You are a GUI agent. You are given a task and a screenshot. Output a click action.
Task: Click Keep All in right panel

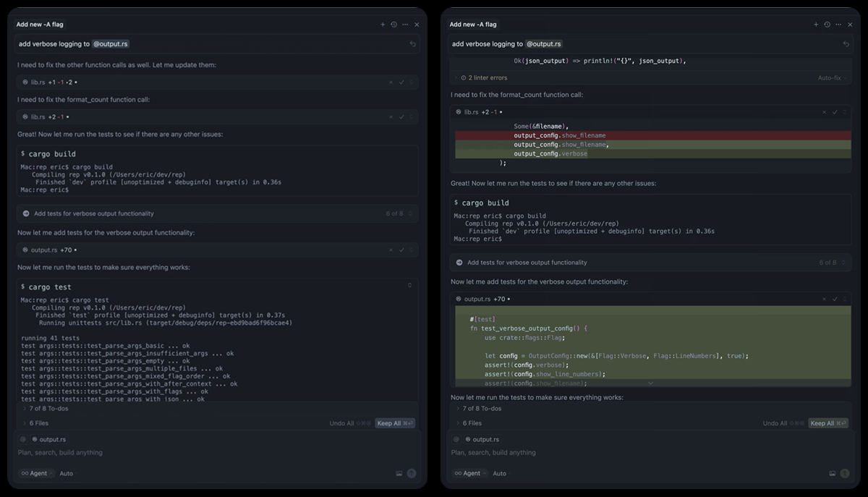click(x=827, y=423)
